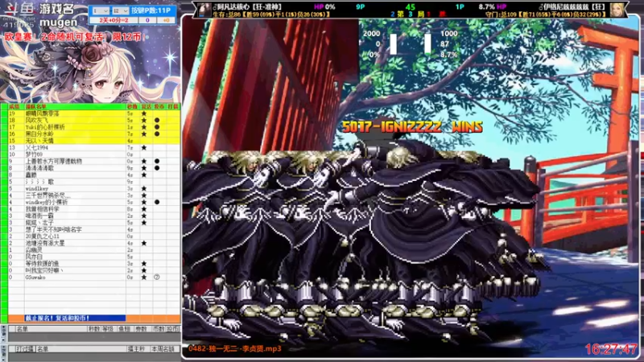Open the first dropdown showing 1
Viewport: 644px width, 362px height.
coord(101,10)
